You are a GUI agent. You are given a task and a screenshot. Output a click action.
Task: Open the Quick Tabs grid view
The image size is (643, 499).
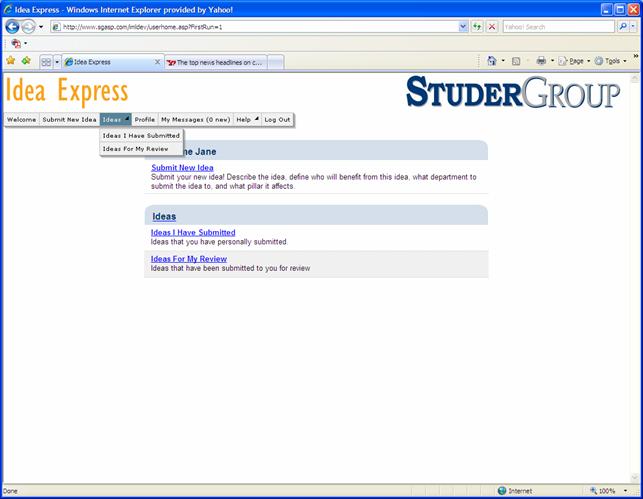point(46,62)
